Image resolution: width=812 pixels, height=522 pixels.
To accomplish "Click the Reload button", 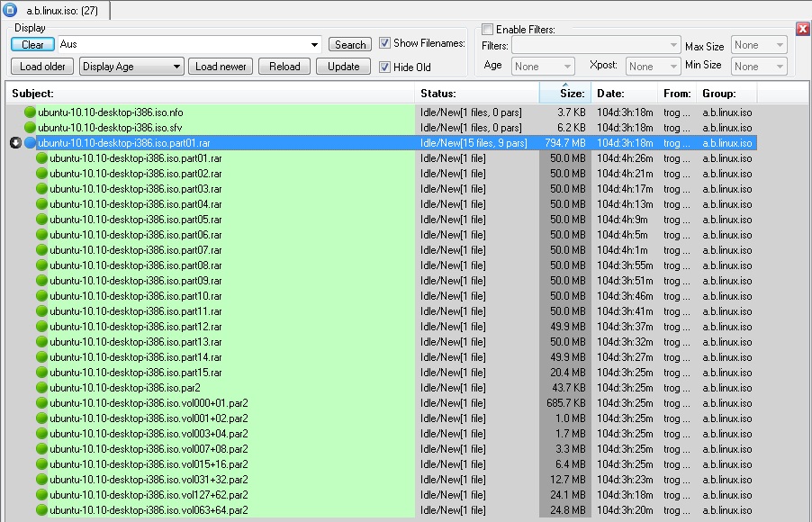I will point(284,67).
